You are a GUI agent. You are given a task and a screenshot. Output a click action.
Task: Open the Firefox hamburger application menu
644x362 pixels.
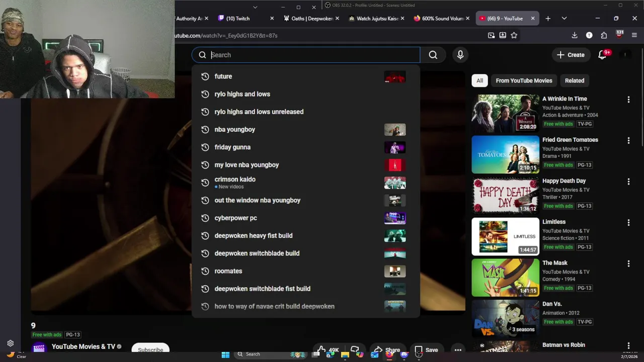634,35
